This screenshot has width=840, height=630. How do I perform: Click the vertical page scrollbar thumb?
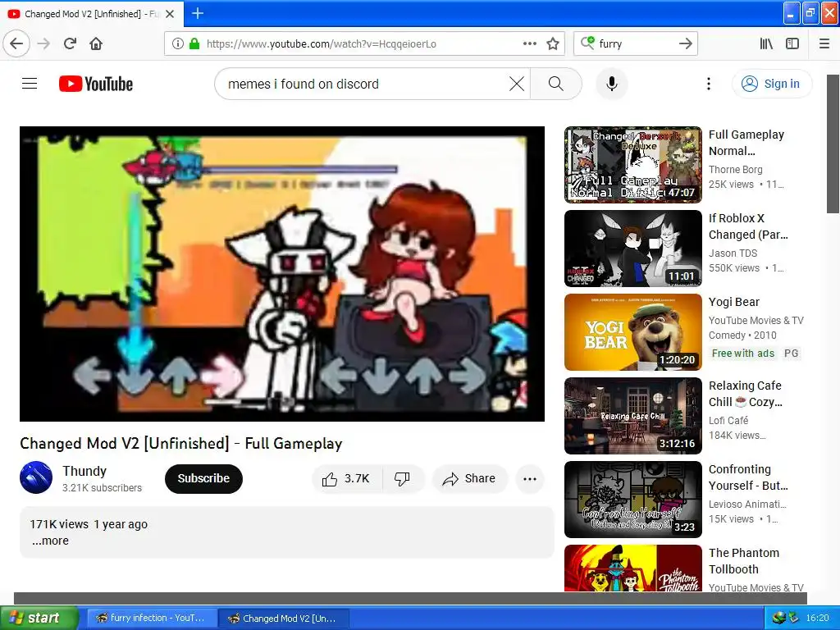tap(833, 144)
